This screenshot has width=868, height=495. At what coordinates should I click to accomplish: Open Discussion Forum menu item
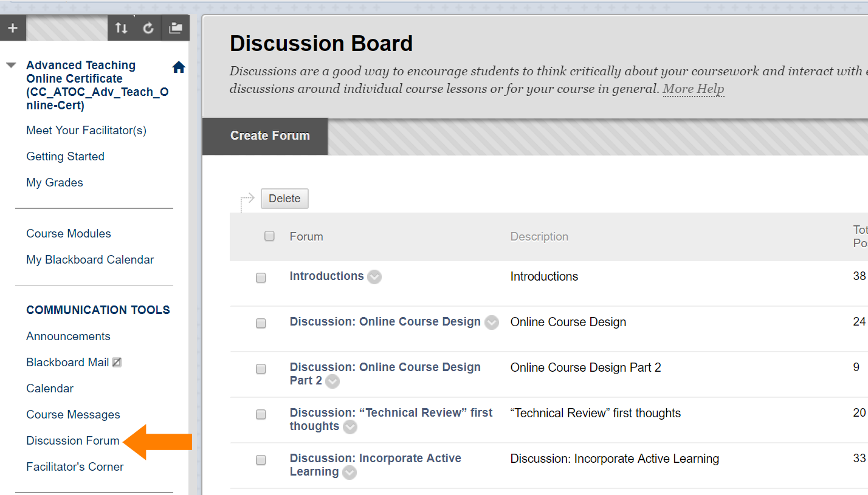click(x=73, y=441)
